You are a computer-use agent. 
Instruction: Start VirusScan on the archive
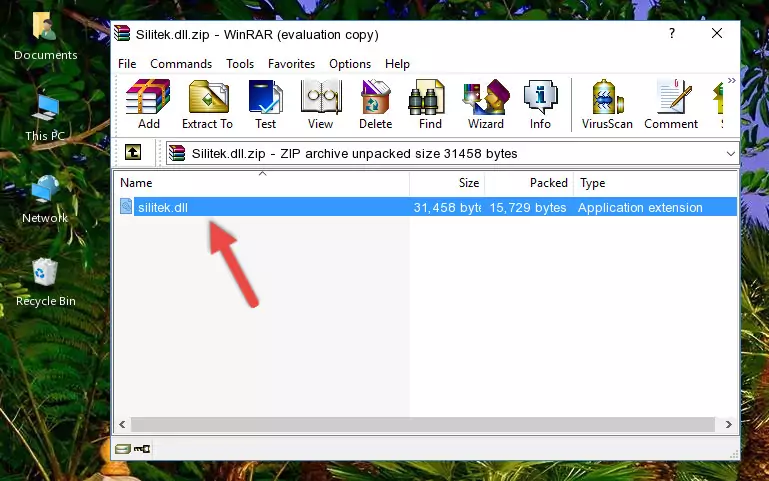coord(607,104)
